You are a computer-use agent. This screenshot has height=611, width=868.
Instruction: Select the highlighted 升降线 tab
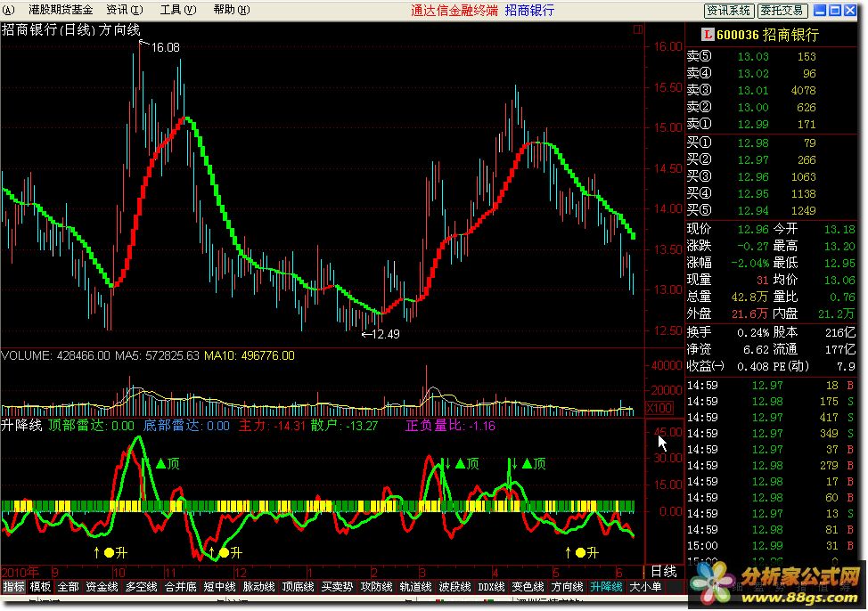tap(606, 586)
